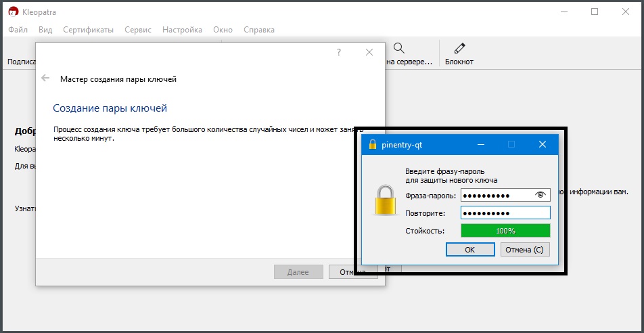Click the pinentry-qt title lock icon
Viewport: 644px width, 333px height.
tap(373, 144)
